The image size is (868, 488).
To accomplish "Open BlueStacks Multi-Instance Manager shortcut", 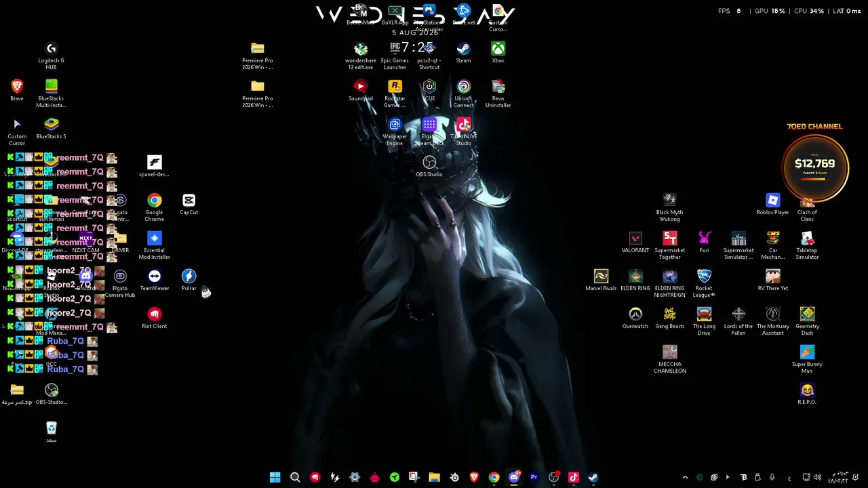I will coord(51,87).
